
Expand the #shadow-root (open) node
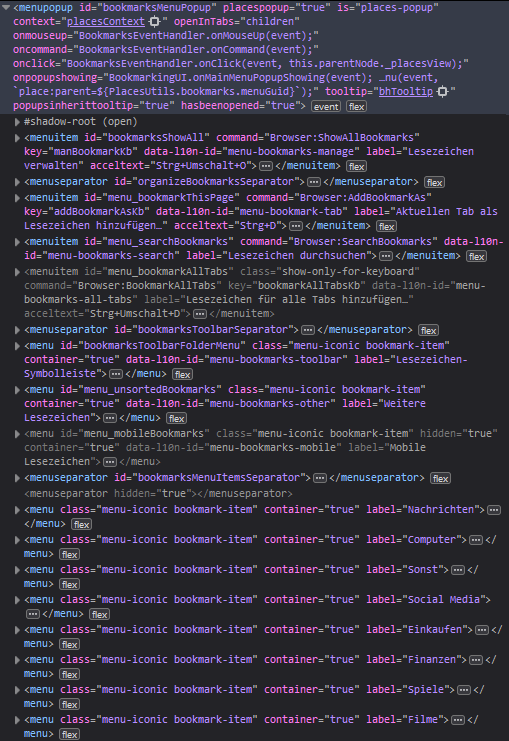click(17, 122)
